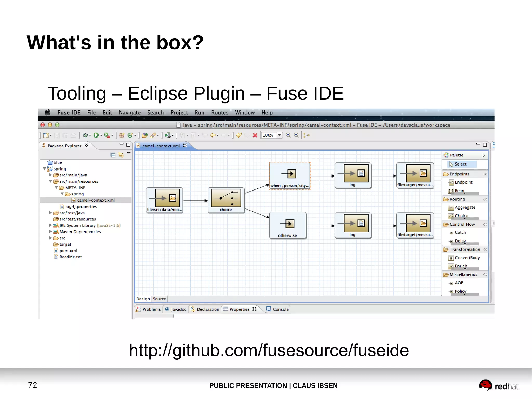Click the Run green play toolbar icon
The width and height of the screenshot is (532, 399).
(x=96, y=135)
